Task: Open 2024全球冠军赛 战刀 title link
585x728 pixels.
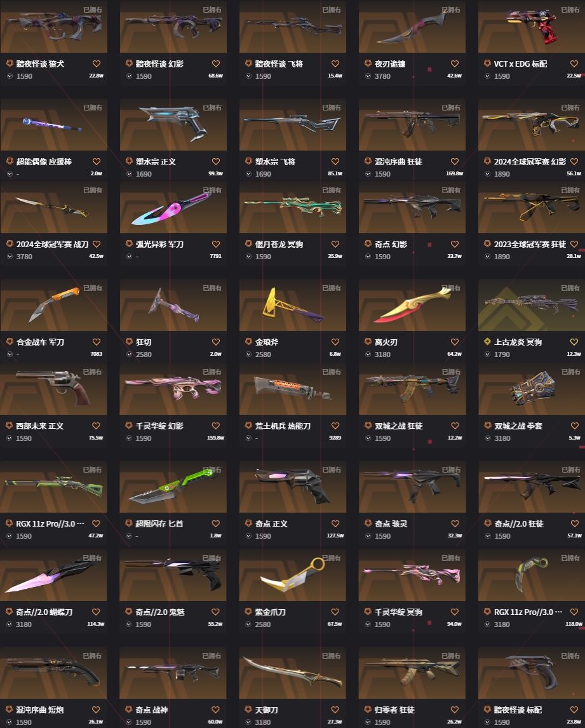Action: click(x=53, y=244)
